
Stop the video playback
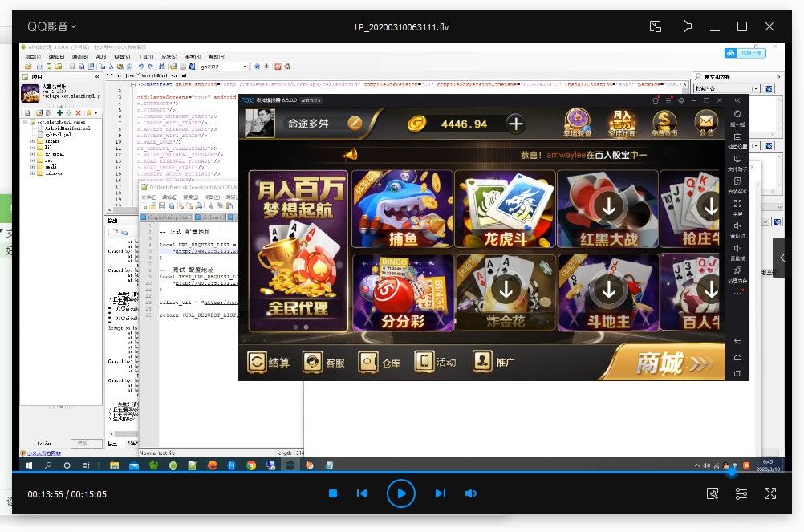coord(333,493)
